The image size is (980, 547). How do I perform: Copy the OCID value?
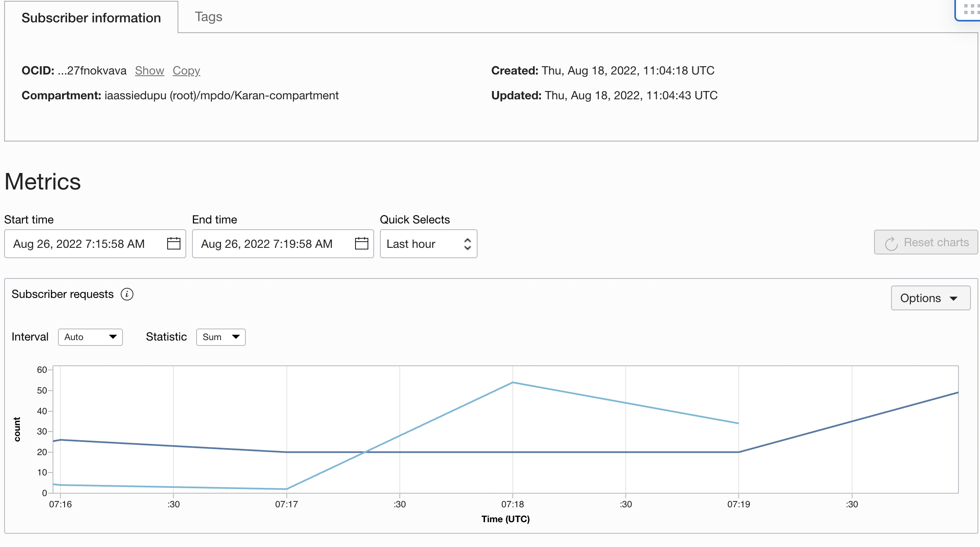click(x=186, y=70)
